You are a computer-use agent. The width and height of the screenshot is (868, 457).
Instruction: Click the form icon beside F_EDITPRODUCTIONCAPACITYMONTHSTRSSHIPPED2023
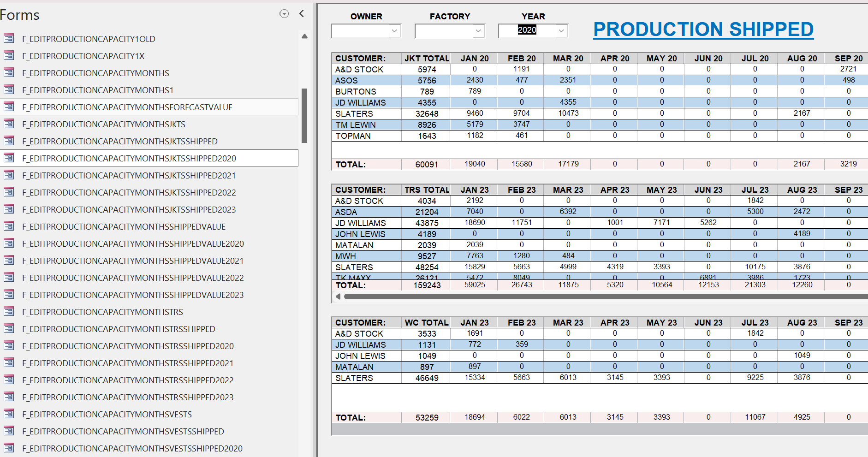pos(9,397)
